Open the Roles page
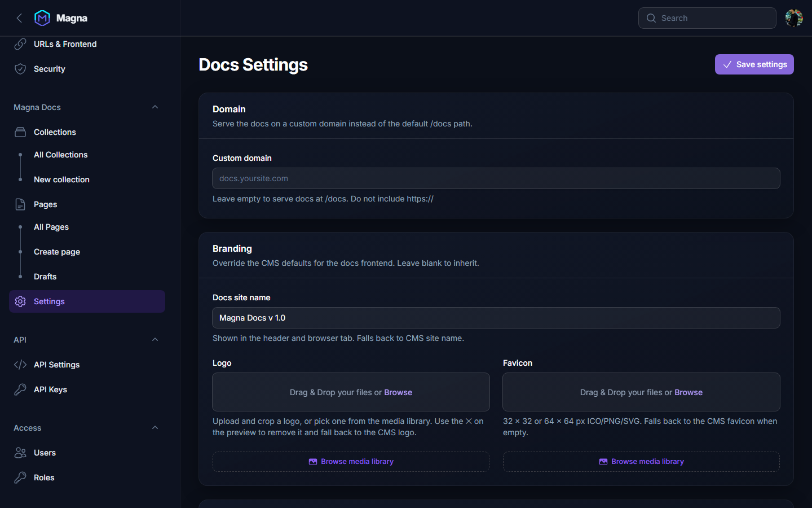This screenshot has height=508, width=812. (x=87, y=478)
